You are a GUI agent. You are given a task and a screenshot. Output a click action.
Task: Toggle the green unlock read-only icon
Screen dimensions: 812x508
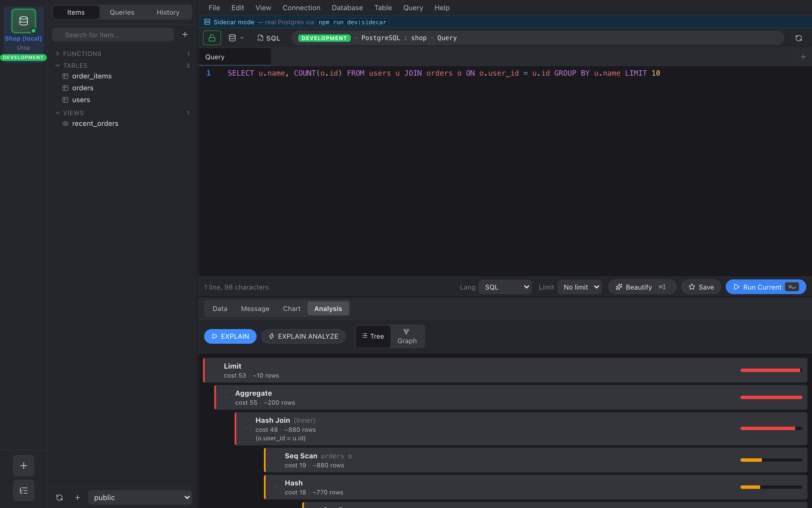(212, 38)
